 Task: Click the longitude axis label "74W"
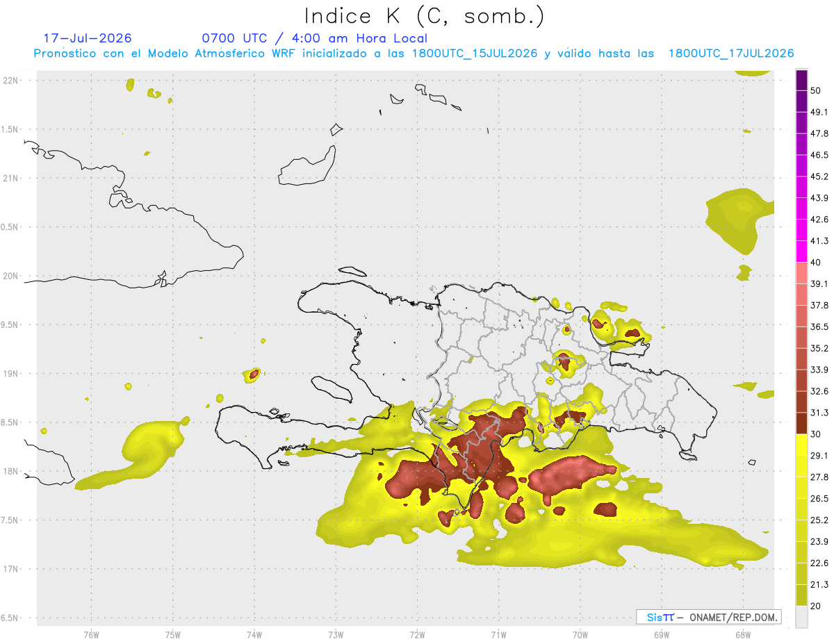[254, 635]
